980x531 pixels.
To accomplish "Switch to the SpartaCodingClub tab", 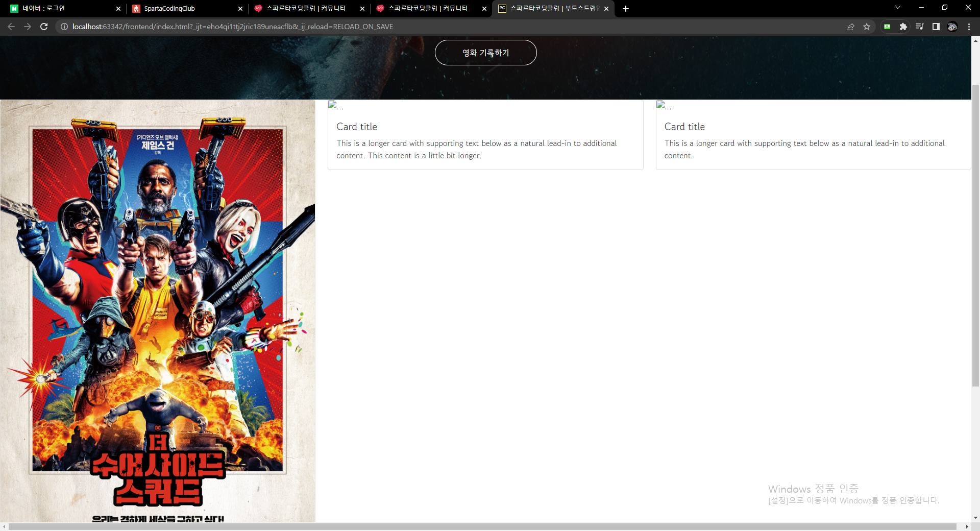I will pyautogui.click(x=187, y=9).
